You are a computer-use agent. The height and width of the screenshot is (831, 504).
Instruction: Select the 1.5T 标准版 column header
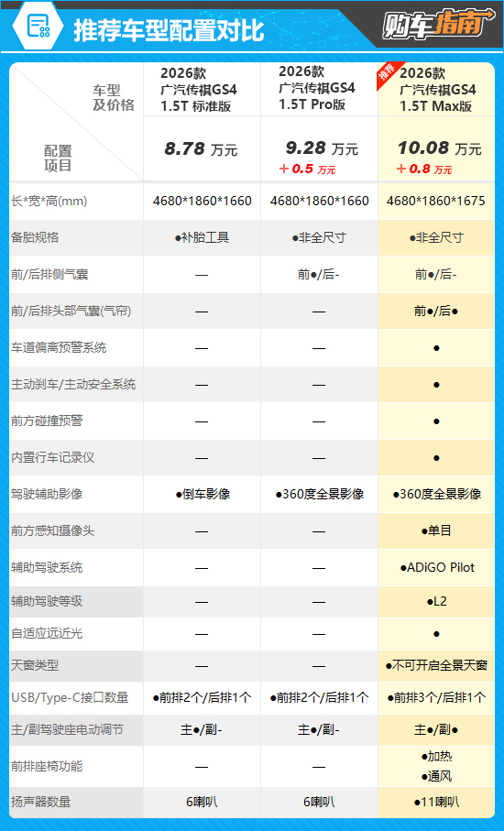click(x=199, y=90)
